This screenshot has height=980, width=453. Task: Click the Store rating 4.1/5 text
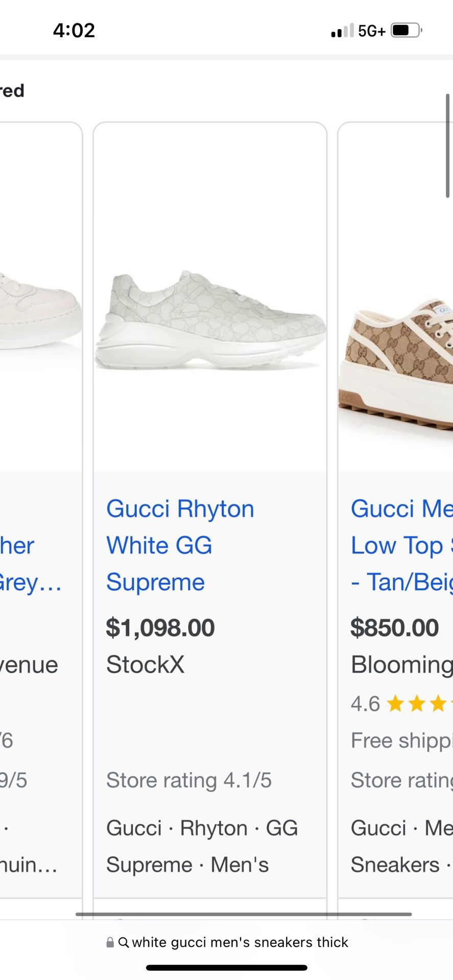[188, 780]
